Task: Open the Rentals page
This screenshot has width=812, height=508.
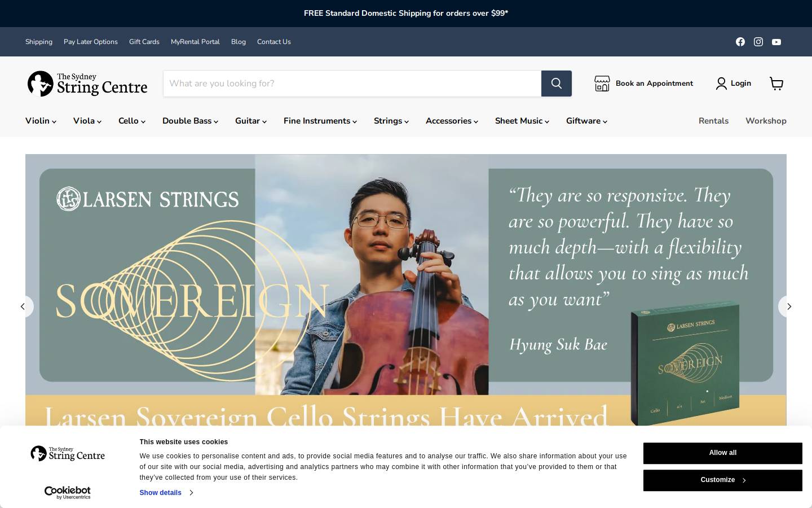Action: (x=713, y=121)
